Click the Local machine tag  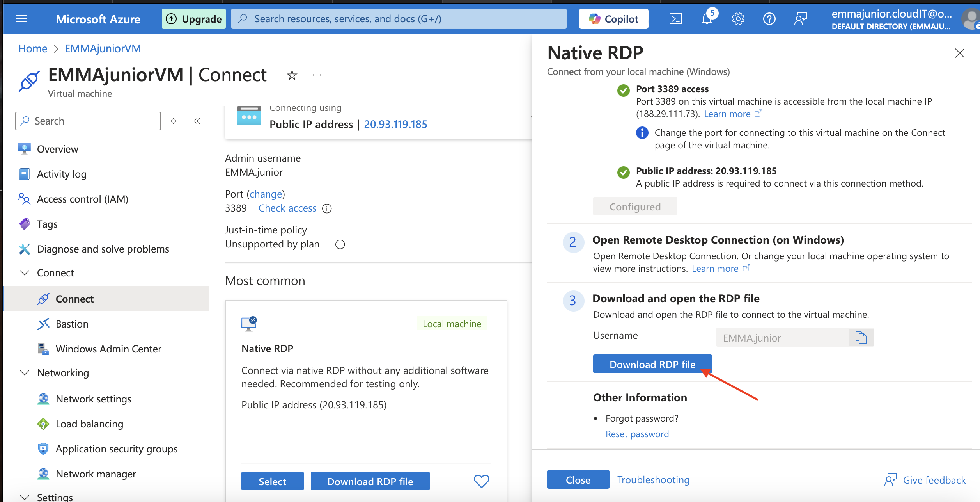pos(452,324)
